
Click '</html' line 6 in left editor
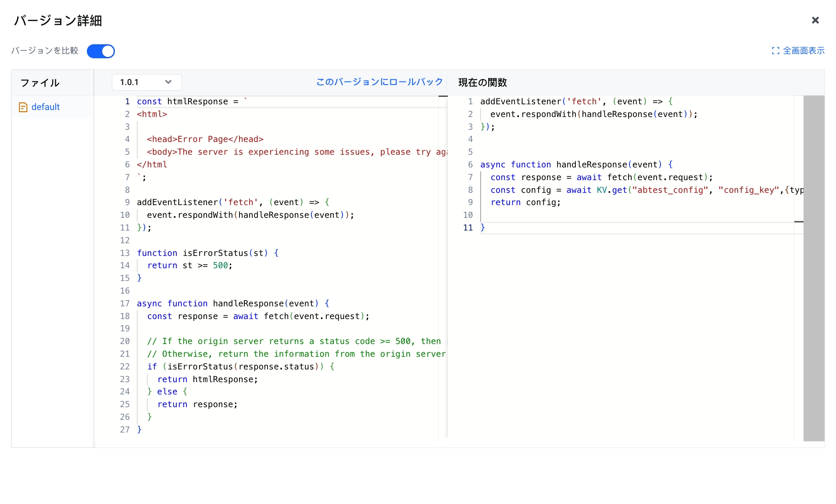pyautogui.click(x=152, y=164)
